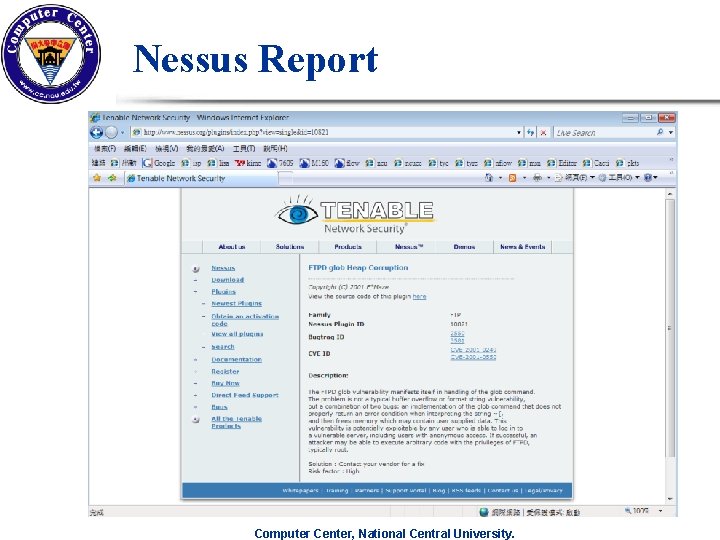Click the Newest Plugins sidebar link
This screenshot has width=720, height=540.
coord(236,304)
